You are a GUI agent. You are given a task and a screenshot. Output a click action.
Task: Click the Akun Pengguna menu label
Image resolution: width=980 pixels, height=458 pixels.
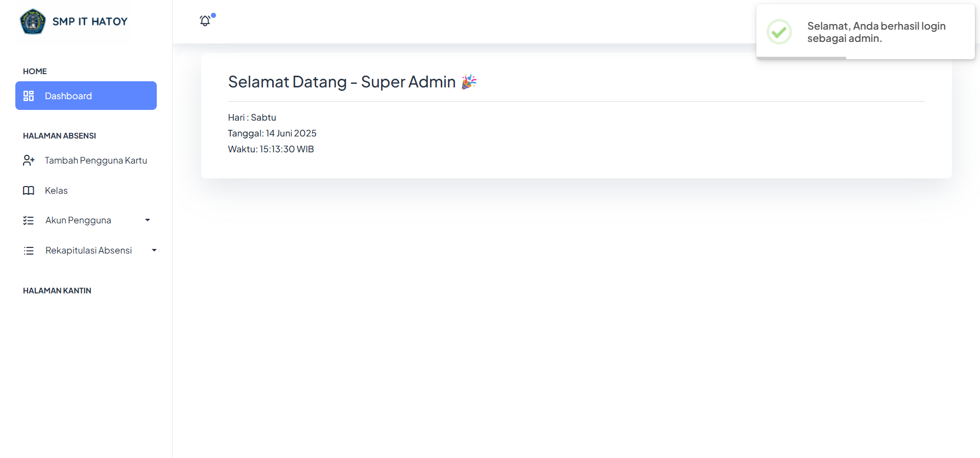78,220
